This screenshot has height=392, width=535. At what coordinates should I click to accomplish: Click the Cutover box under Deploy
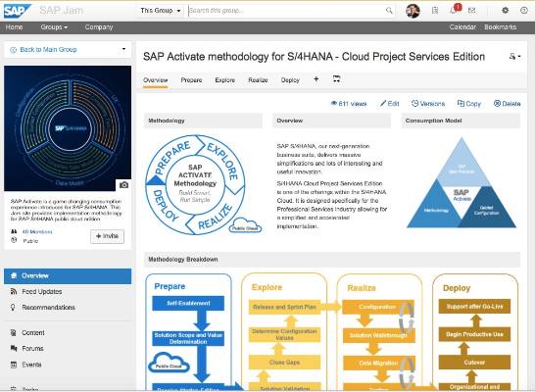tap(474, 363)
